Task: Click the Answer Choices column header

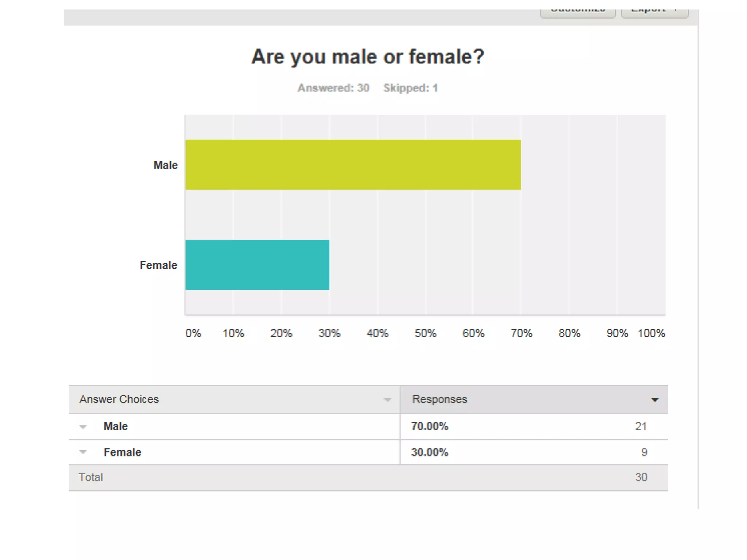Action: click(x=119, y=400)
